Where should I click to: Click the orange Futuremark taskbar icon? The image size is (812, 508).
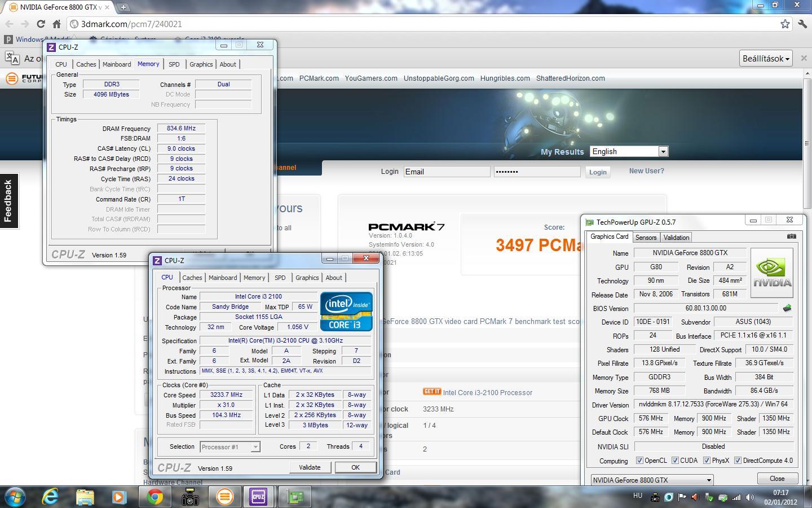[224, 497]
